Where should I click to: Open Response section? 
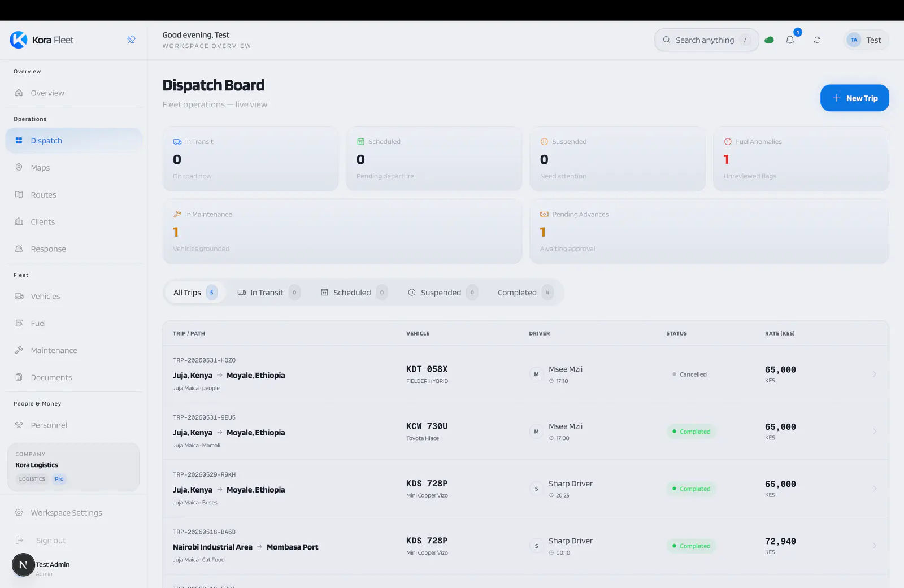74,249
